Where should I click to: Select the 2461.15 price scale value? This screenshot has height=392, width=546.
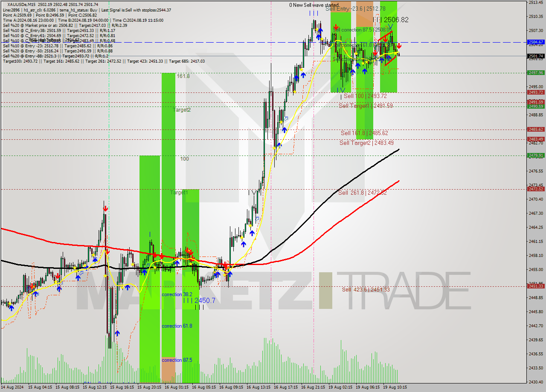click(536, 242)
